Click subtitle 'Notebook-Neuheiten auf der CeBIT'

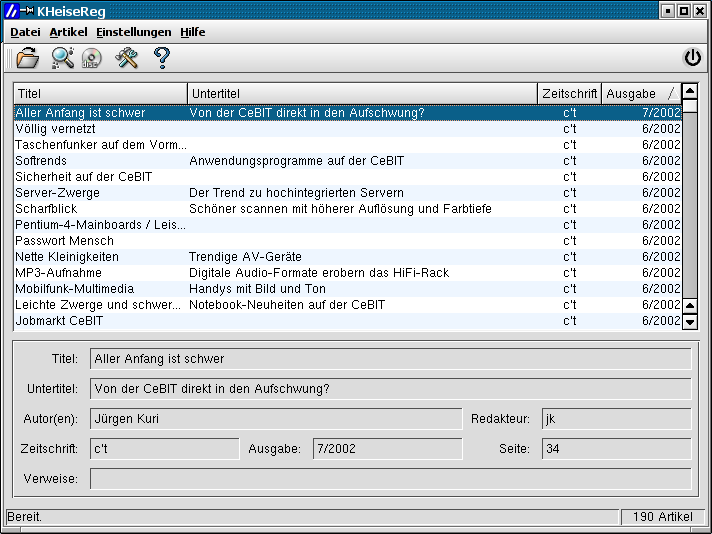287,305
